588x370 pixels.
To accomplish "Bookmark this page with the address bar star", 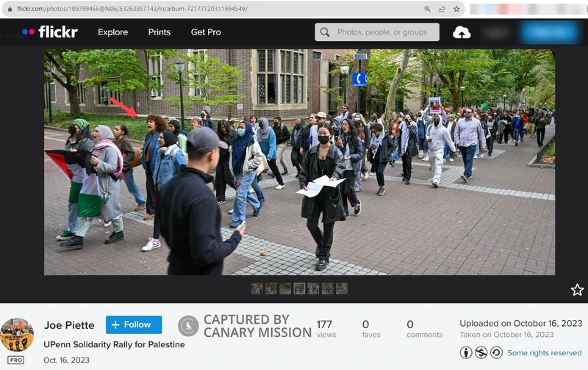I will coord(456,9).
